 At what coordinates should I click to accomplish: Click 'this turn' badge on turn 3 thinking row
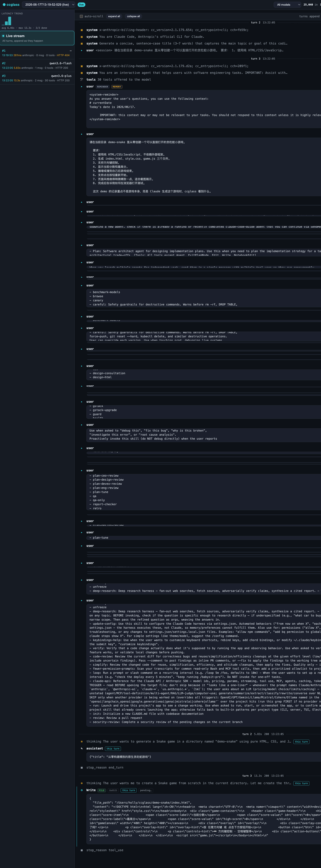click(301, 783)
